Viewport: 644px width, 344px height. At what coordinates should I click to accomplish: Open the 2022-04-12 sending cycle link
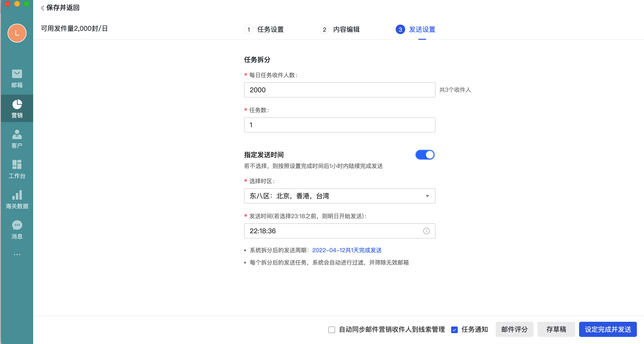point(347,250)
